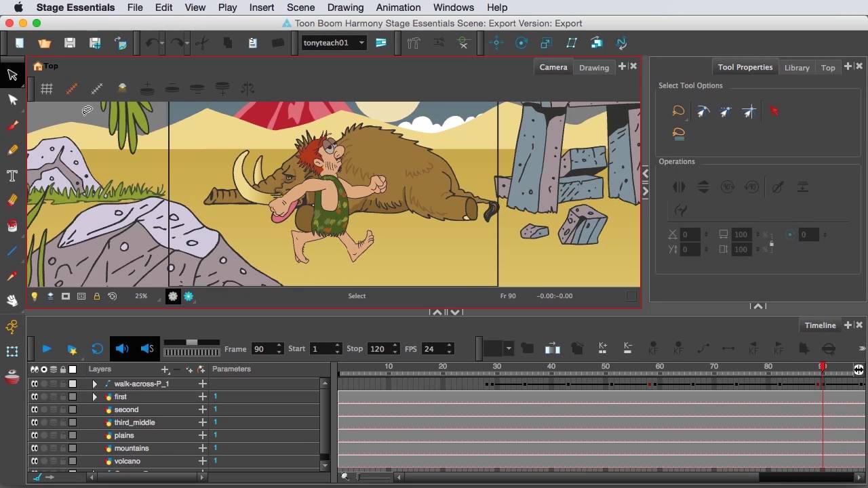Switch to the Drawing view tab
Image resolution: width=868 pixels, height=488 pixels.
[594, 67]
